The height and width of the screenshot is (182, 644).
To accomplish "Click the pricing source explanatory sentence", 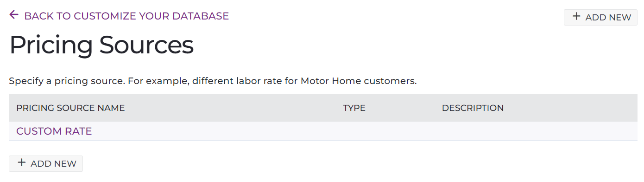I will tap(213, 81).
